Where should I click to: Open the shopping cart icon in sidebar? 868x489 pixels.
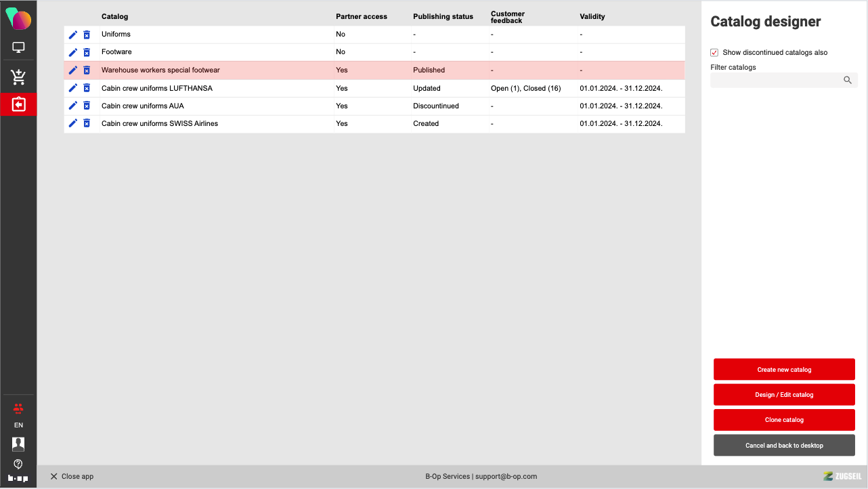point(18,77)
